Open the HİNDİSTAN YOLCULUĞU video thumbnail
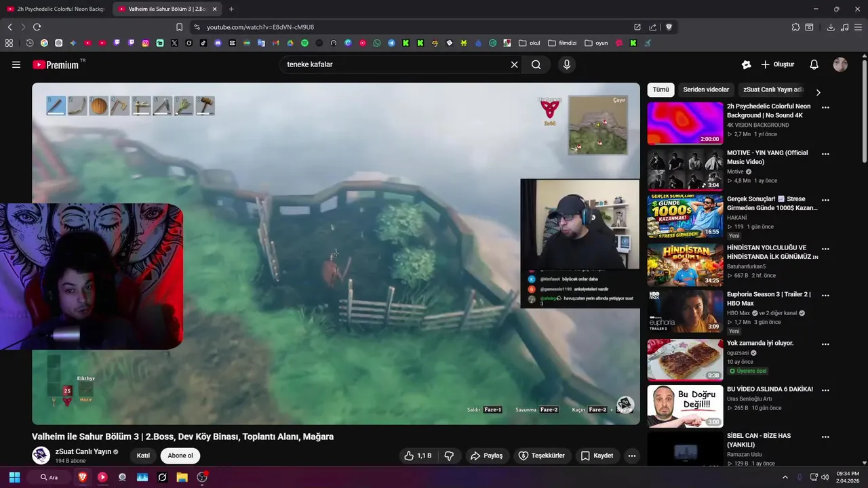This screenshot has width=868, height=488. click(x=685, y=265)
